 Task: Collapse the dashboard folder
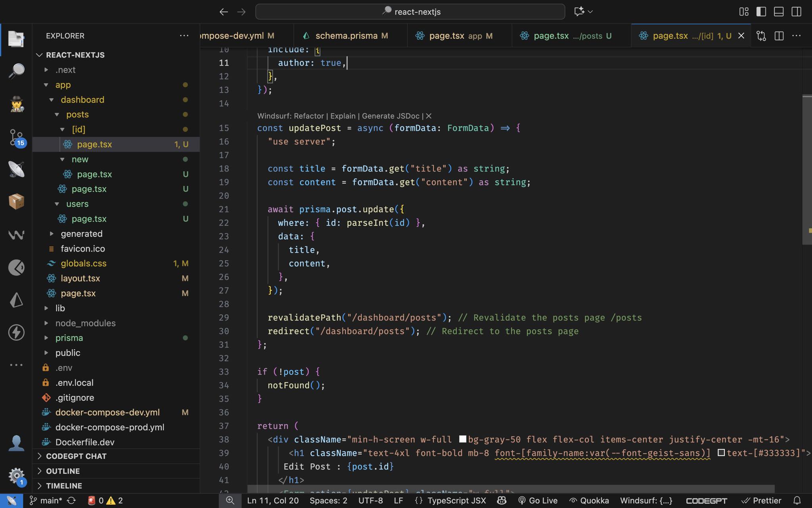click(52, 100)
